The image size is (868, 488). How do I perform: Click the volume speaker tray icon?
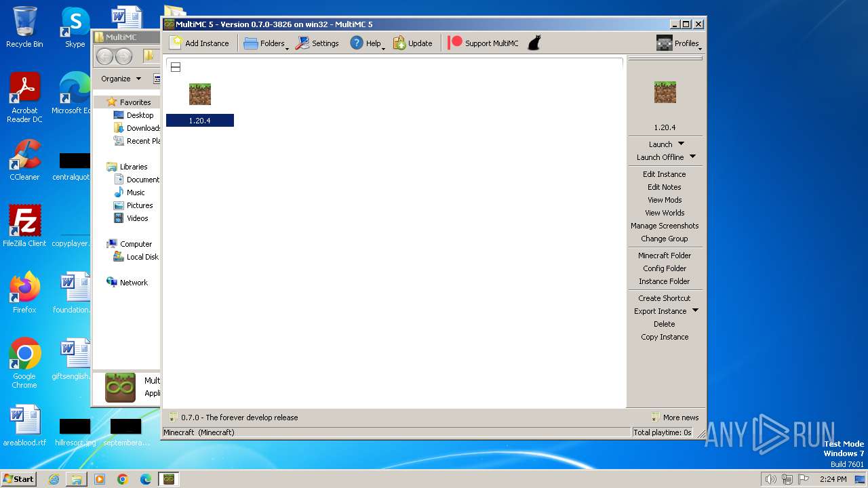pyautogui.click(x=770, y=479)
